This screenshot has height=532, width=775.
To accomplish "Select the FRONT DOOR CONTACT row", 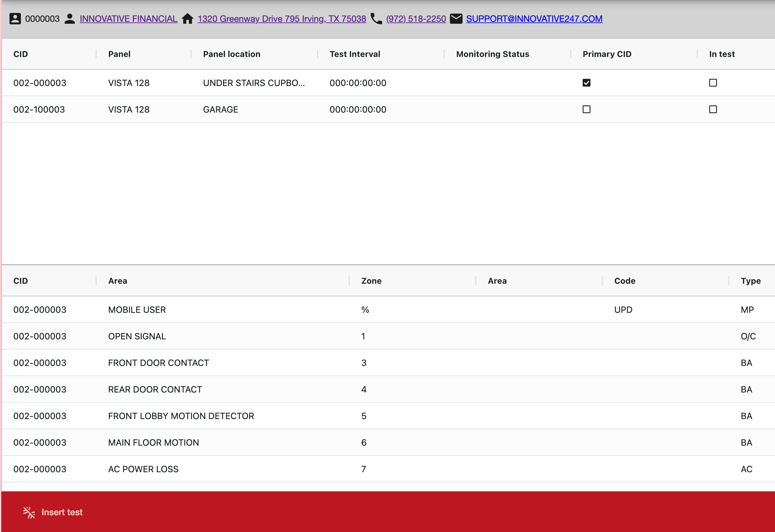I will [x=388, y=363].
